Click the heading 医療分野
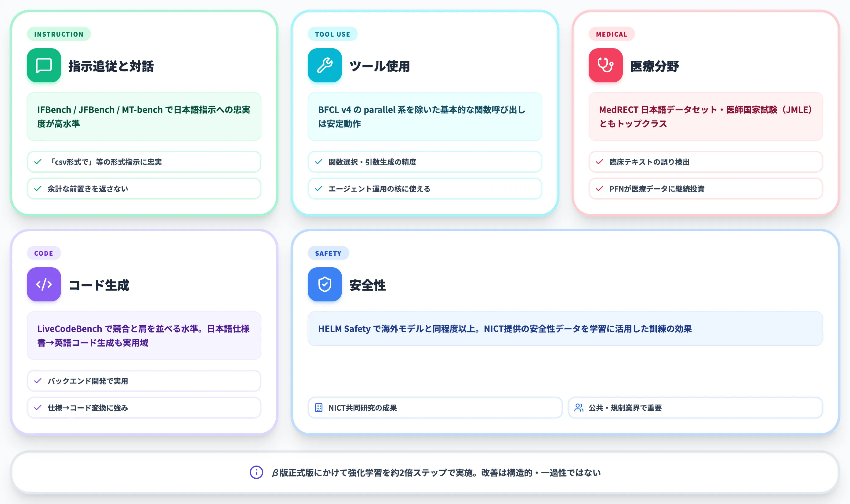The height and width of the screenshot is (504, 850). [x=655, y=66]
